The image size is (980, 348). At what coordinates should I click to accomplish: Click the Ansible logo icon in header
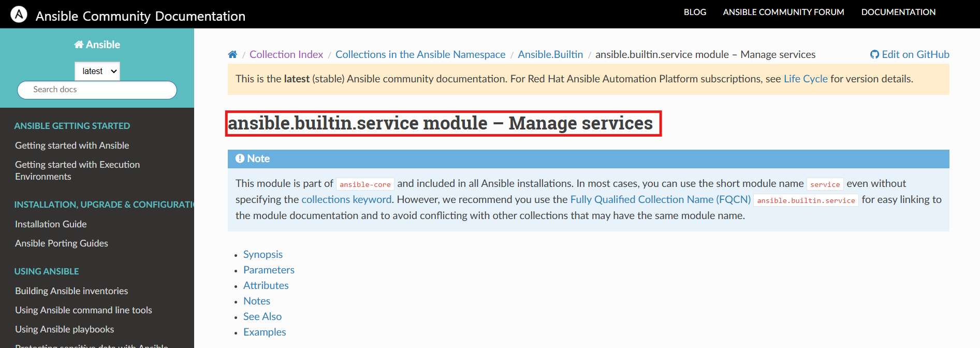point(19,14)
